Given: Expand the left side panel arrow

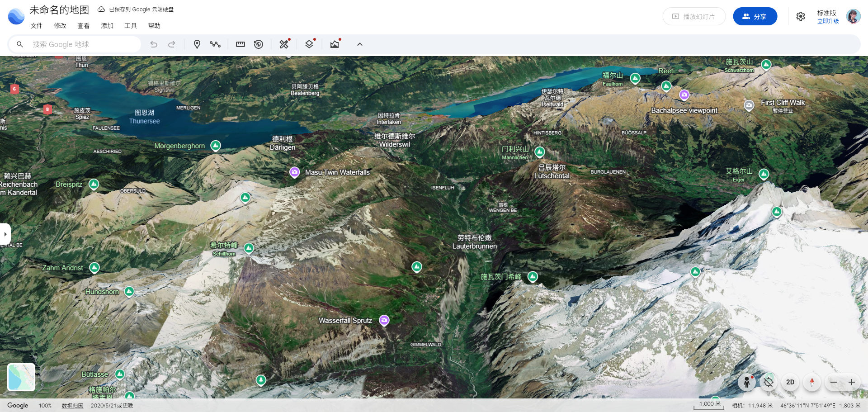Looking at the screenshot, I should coord(5,234).
